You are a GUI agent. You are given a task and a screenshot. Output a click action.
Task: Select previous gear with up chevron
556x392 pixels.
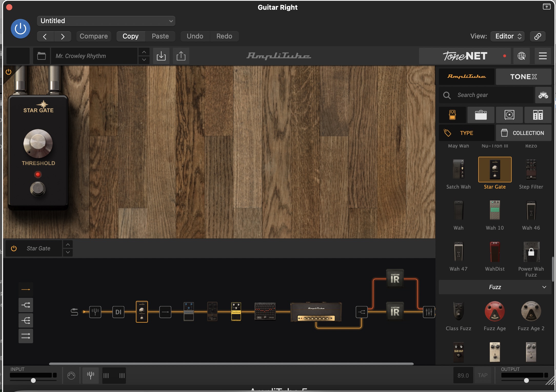[68, 244]
